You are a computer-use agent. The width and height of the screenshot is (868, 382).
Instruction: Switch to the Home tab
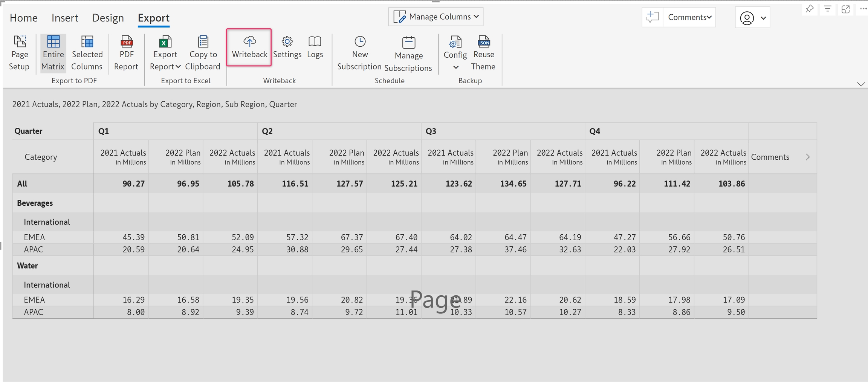click(24, 18)
